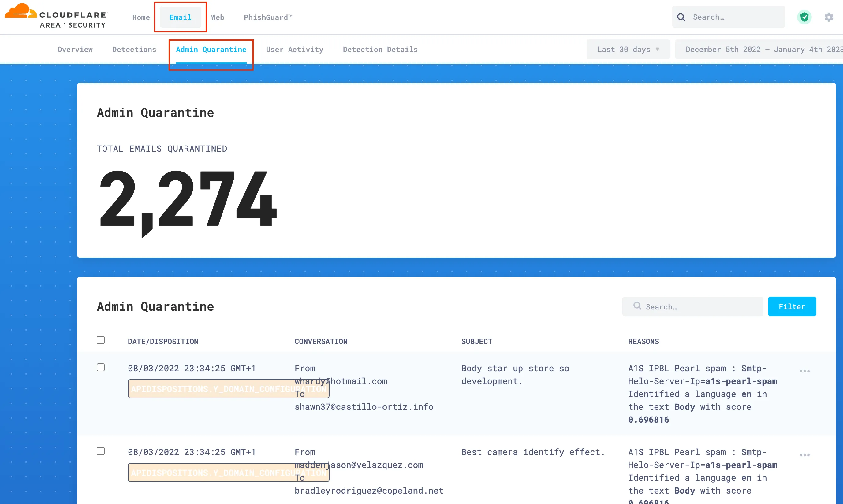Open the ellipsis menu for the first email row
This screenshot has height=504, width=843.
[805, 371]
